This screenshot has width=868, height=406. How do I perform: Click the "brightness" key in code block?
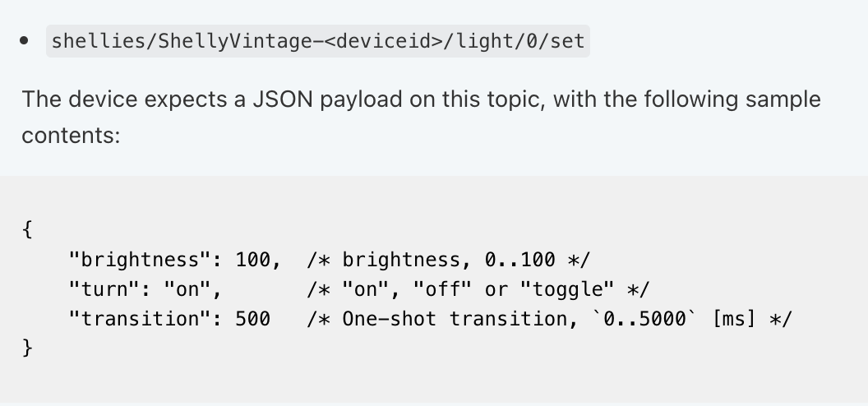140,260
